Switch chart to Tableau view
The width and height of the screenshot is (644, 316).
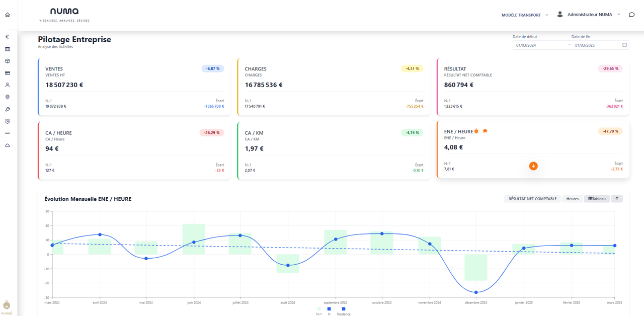tap(597, 199)
